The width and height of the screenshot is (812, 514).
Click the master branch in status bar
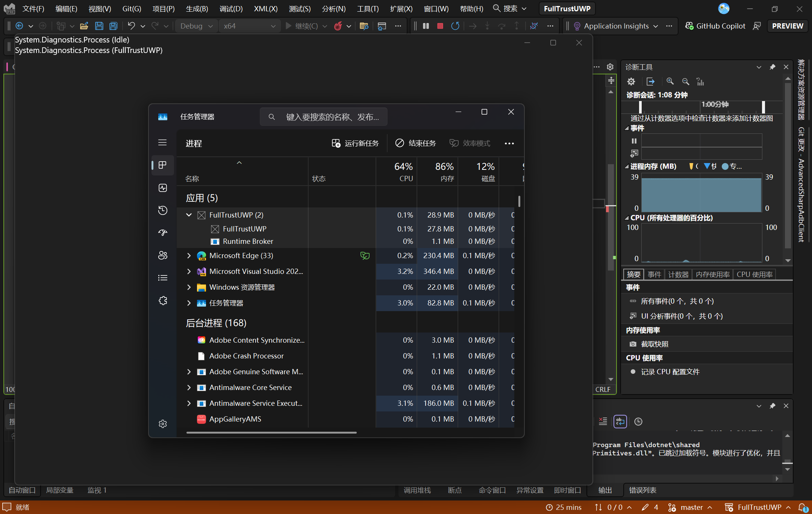[x=690, y=507]
